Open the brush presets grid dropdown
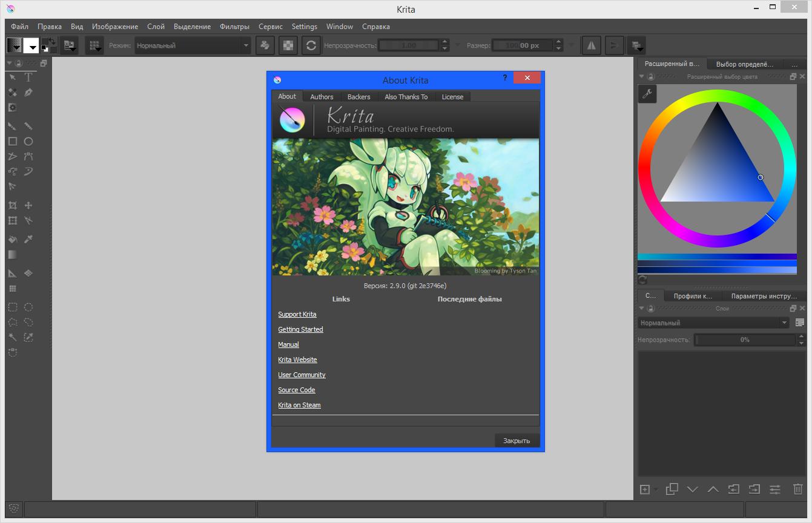The height and width of the screenshot is (523, 812). (94, 45)
